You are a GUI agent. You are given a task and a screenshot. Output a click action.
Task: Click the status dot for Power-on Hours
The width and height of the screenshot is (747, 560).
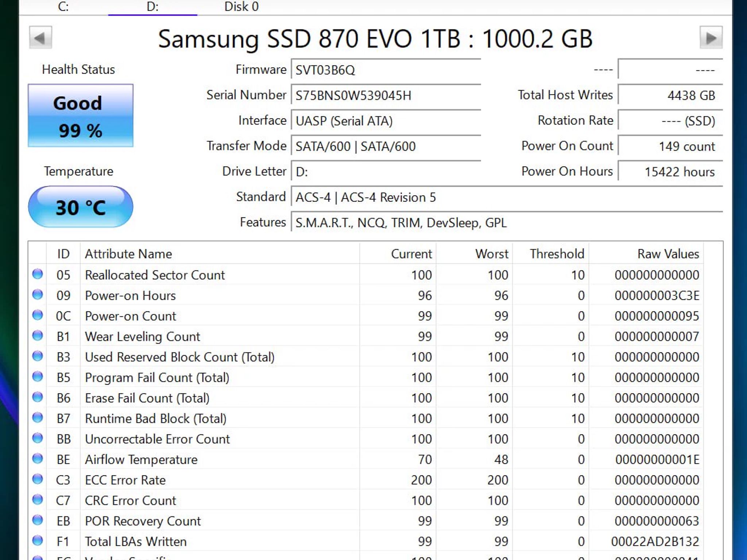tap(38, 294)
